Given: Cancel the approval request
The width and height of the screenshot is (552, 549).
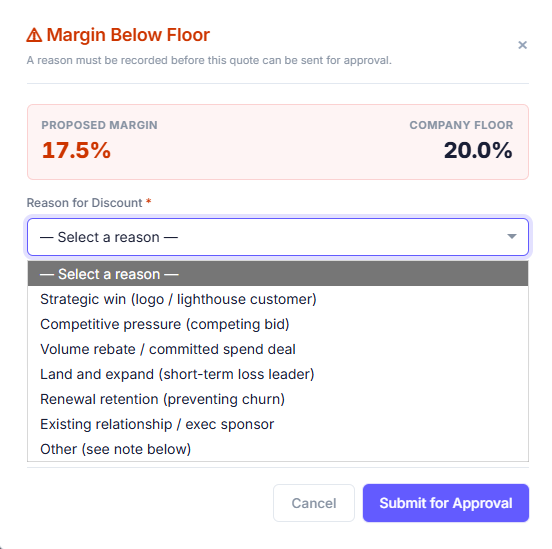Looking at the screenshot, I should (x=314, y=503).
